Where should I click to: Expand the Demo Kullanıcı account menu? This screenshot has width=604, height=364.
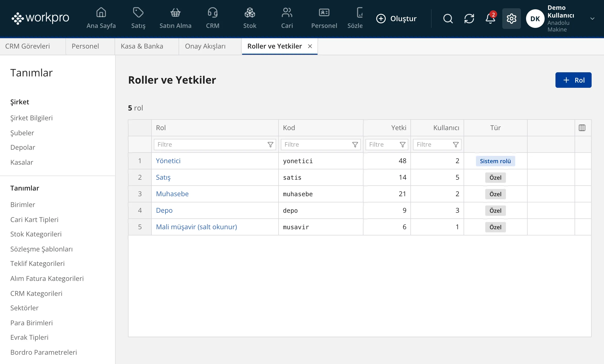[592, 19]
